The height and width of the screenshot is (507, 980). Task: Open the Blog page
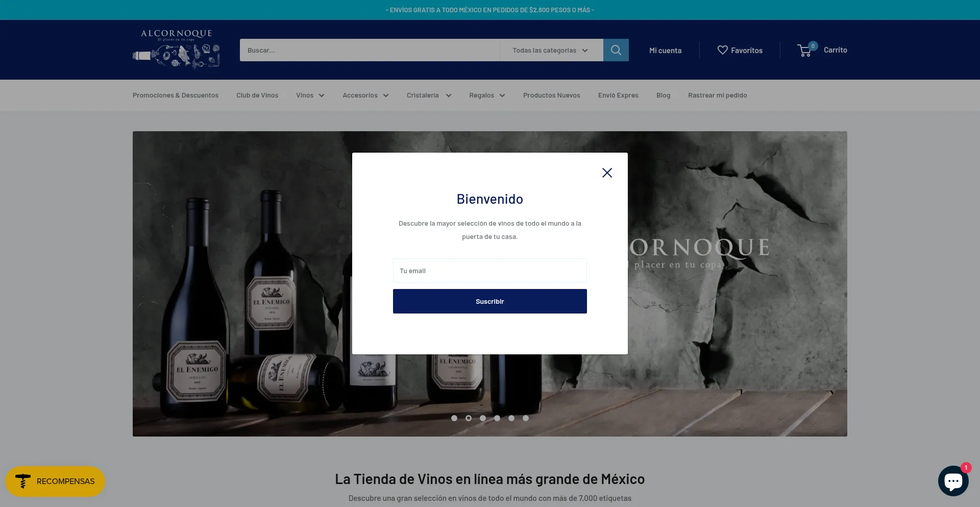pyautogui.click(x=663, y=95)
